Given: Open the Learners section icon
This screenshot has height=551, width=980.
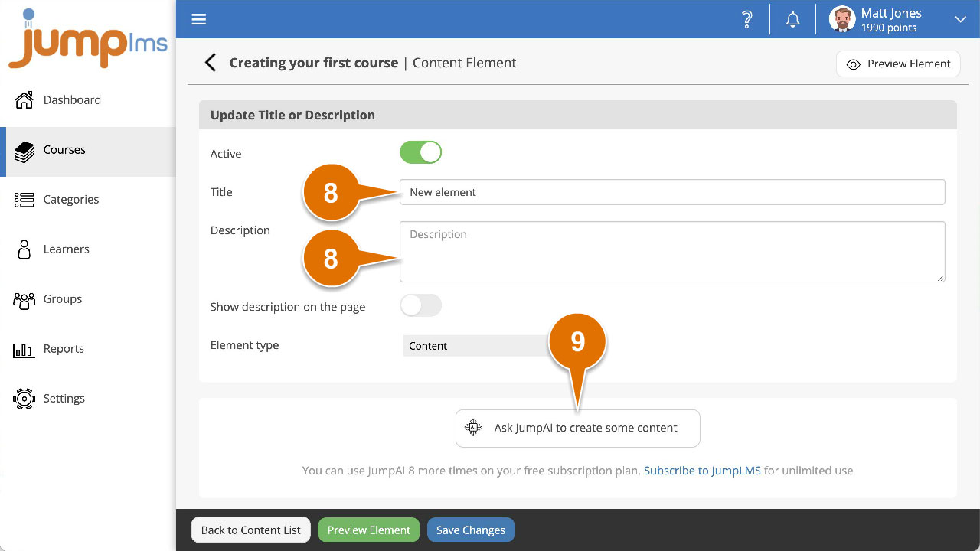Looking at the screenshot, I should tap(24, 249).
